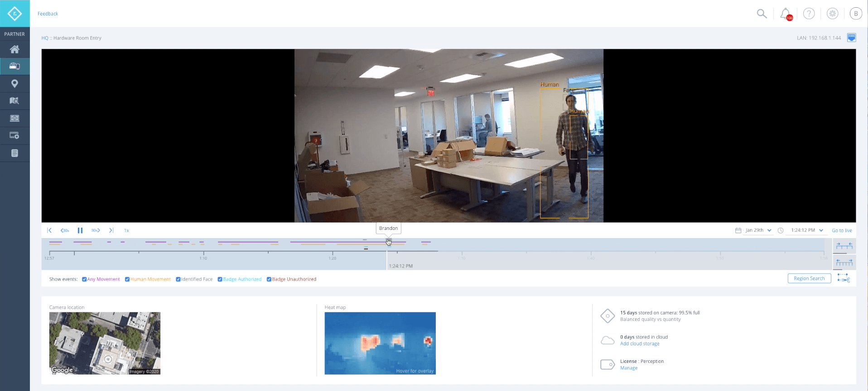Screen dimensions: 868x391
Task: Open the reports document icon in the sidebar
Action: click(x=14, y=153)
